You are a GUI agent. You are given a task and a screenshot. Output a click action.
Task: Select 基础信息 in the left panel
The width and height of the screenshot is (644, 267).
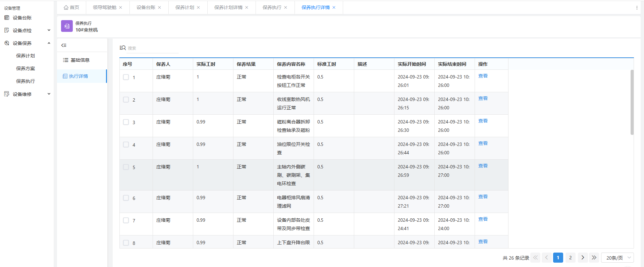82,60
